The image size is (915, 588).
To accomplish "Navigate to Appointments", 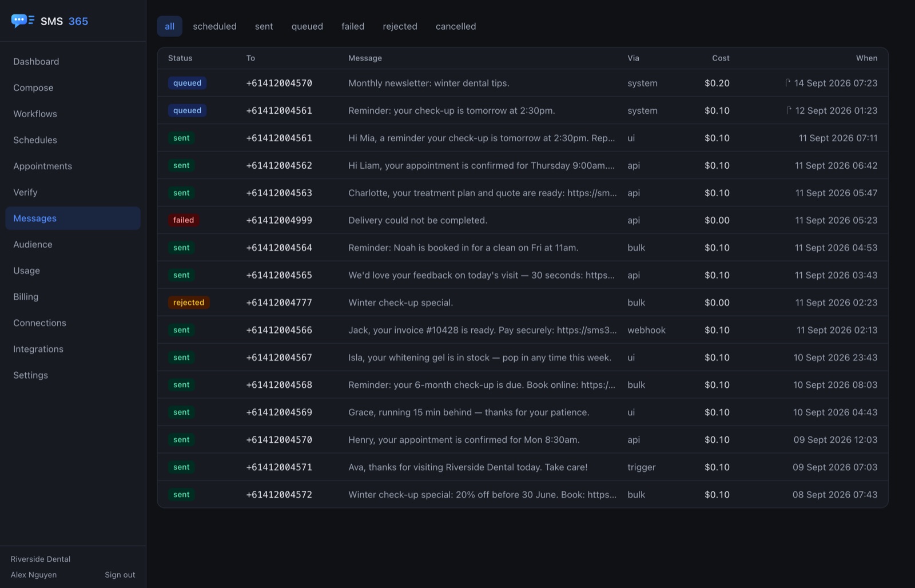I will pos(73,166).
